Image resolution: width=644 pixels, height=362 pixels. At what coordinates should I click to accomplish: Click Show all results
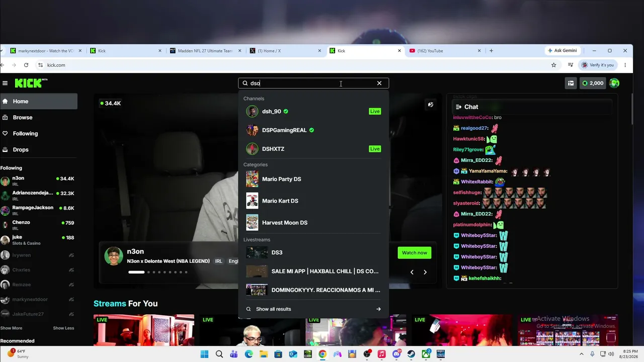tap(273, 309)
